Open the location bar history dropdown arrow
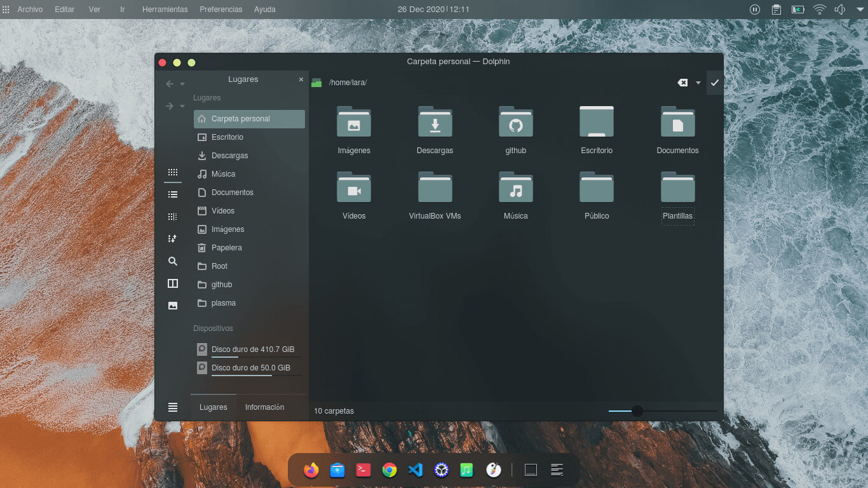The height and width of the screenshot is (488, 868). tap(698, 83)
